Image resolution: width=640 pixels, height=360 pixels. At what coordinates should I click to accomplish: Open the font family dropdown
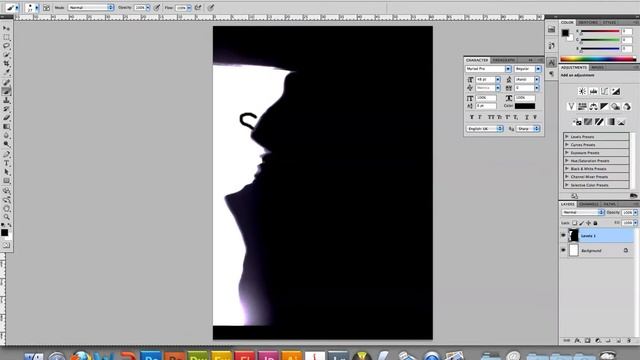pyautogui.click(x=488, y=69)
